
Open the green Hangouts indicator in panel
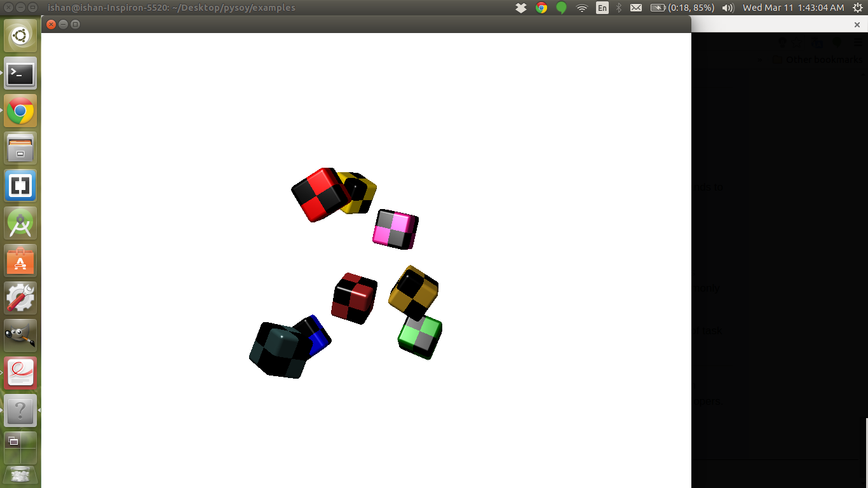(x=562, y=8)
